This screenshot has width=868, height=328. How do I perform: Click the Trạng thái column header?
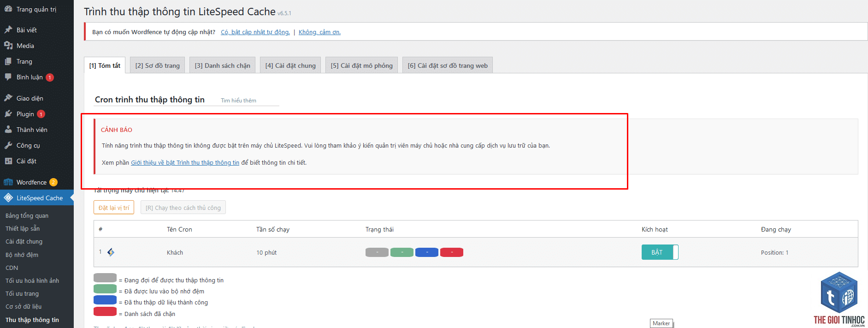(379, 229)
